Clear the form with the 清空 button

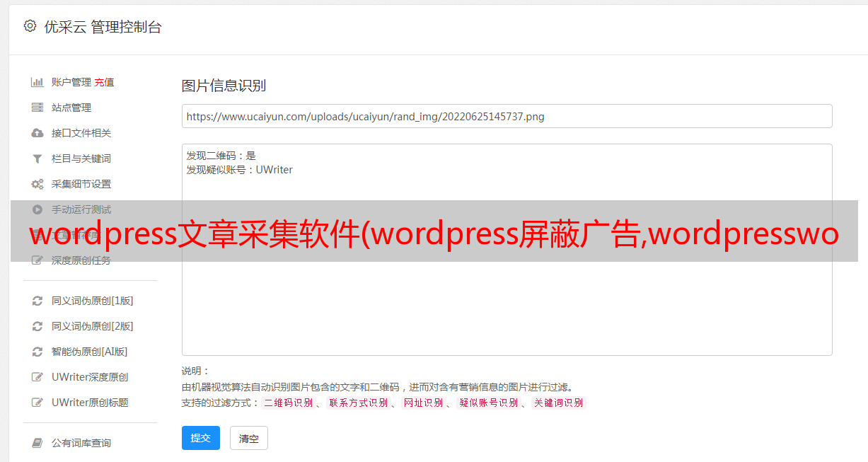pos(249,438)
